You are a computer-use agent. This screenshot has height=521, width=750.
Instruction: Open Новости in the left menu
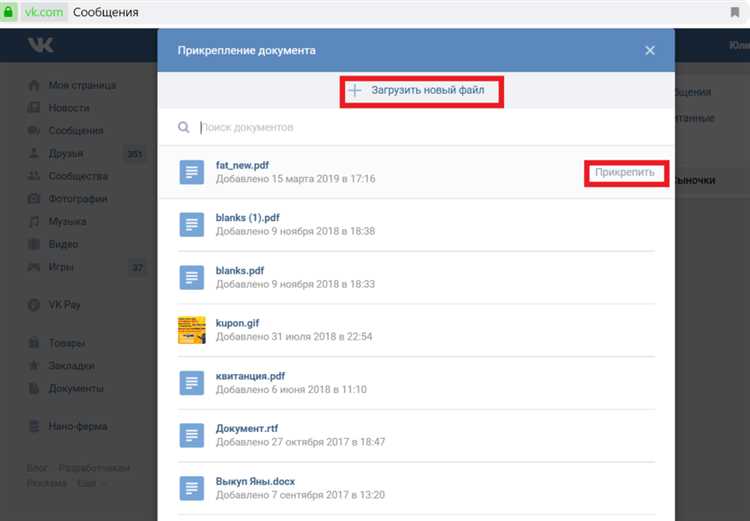click(x=69, y=108)
